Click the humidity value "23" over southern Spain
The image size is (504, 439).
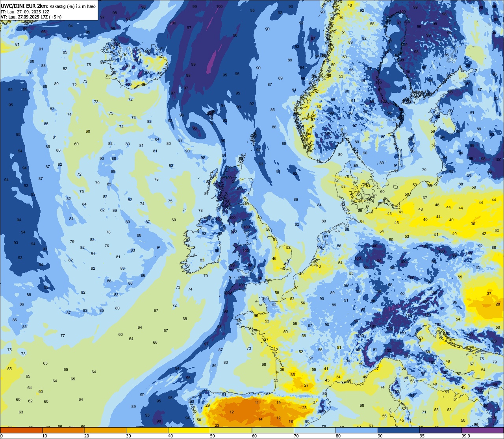point(217,425)
